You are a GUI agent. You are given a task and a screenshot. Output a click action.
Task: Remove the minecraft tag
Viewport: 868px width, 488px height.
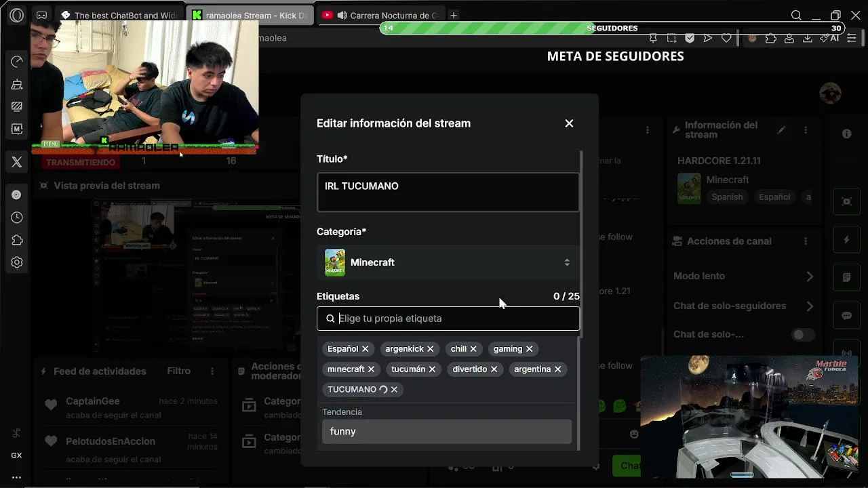tap(371, 369)
